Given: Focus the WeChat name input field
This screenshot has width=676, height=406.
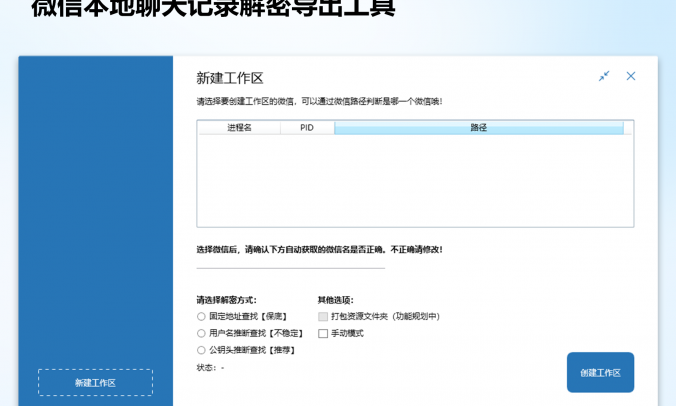Looking at the screenshot, I should pos(291,262).
